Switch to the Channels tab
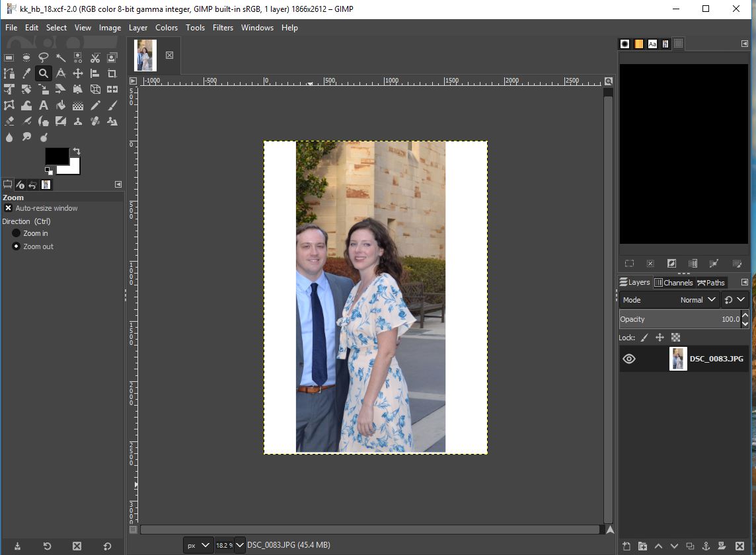Image resolution: width=756 pixels, height=555 pixels. [673, 283]
